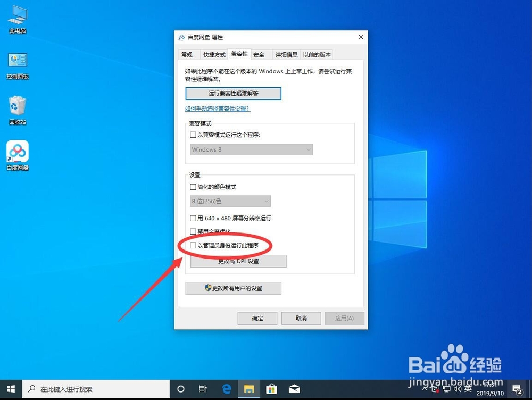Click the Cortana circle icon on the taskbar
Image resolution: width=532 pixels, height=400 pixels.
180,389
